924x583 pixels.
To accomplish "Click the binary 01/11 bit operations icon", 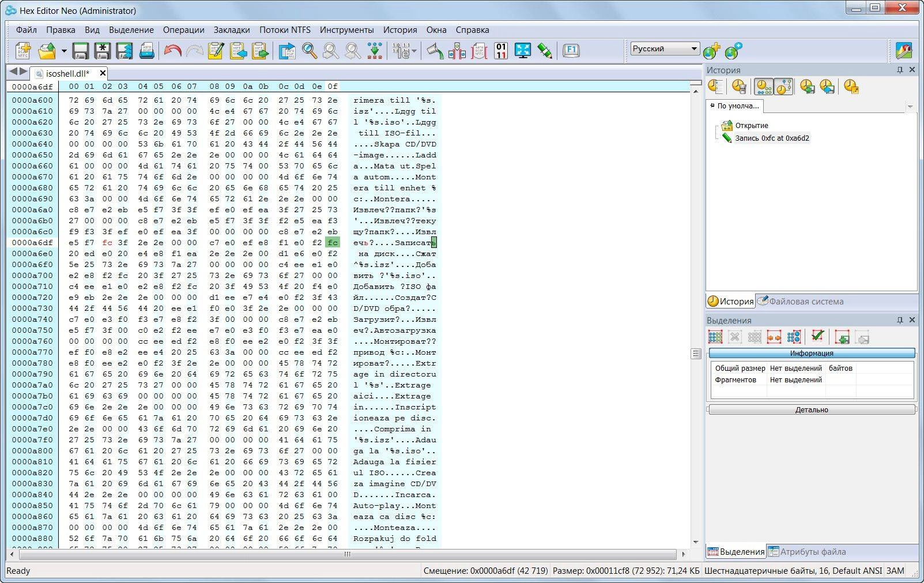I will click(x=501, y=51).
